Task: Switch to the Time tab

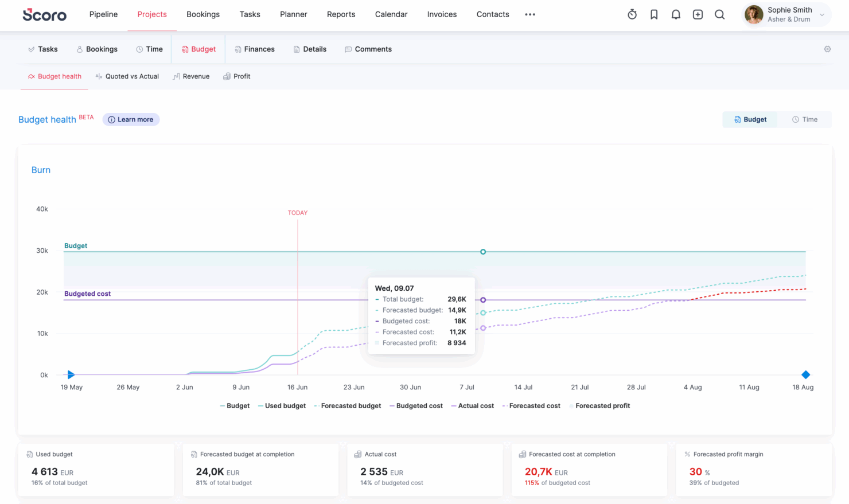Action: point(150,49)
